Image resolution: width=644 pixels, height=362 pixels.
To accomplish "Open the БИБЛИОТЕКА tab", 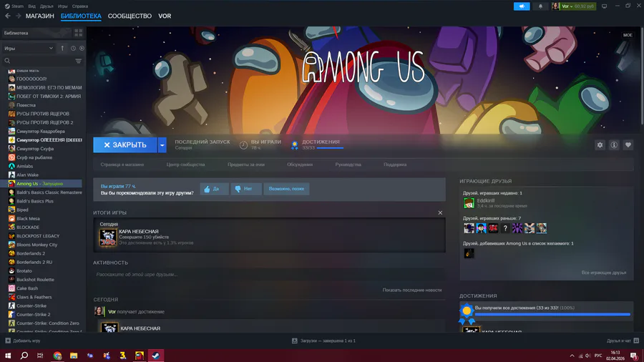I will point(81,16).
